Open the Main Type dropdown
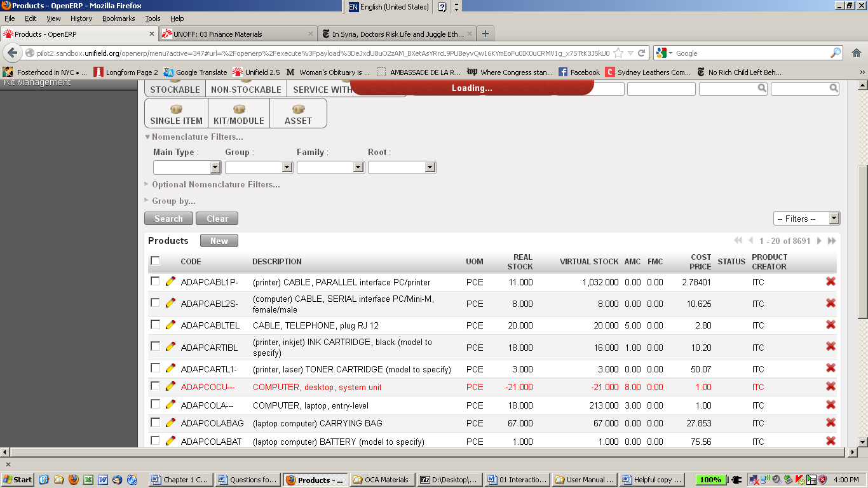 [x=187, y=167]
